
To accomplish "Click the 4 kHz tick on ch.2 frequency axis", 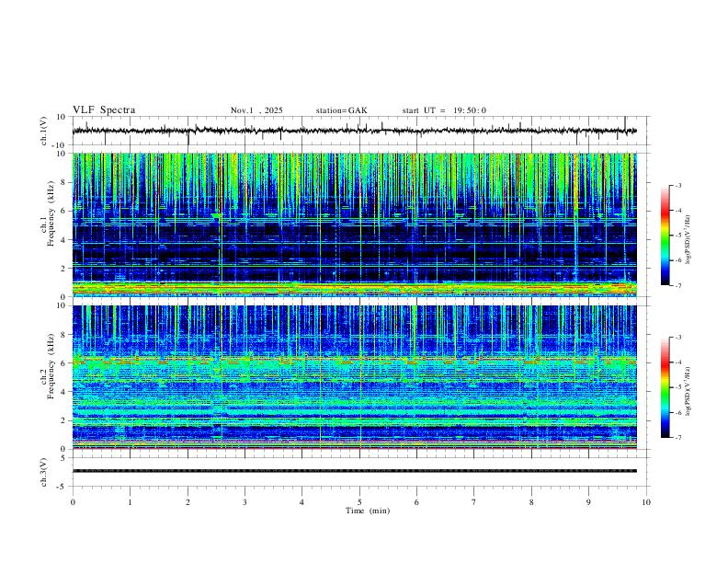I will pyautogui.click(x=64, y=392).
